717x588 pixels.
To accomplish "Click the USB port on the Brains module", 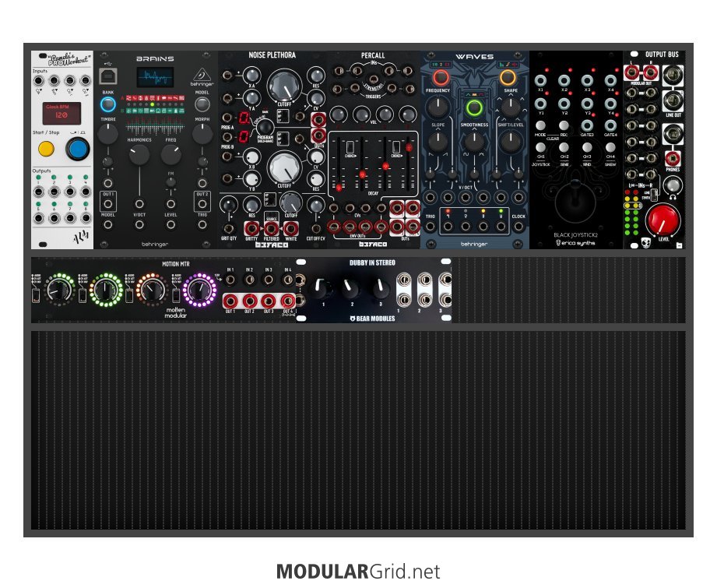I will (x=108, y=76).
